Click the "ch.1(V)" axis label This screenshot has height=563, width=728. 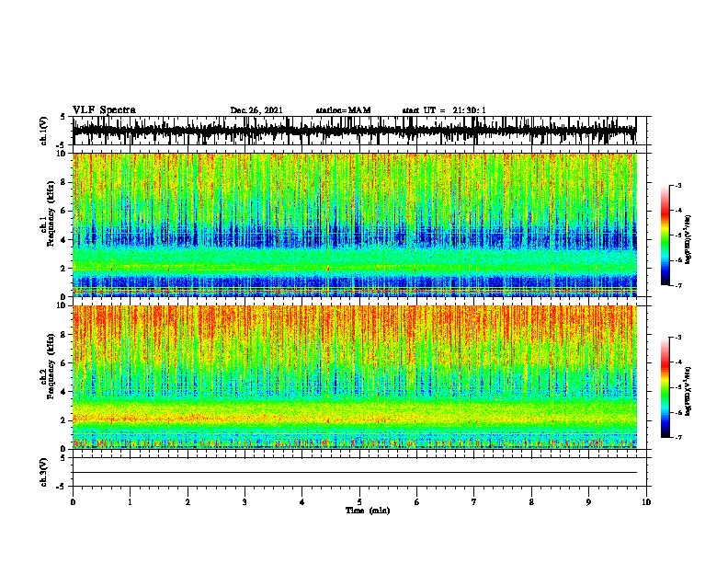click(x=44, y=131)
